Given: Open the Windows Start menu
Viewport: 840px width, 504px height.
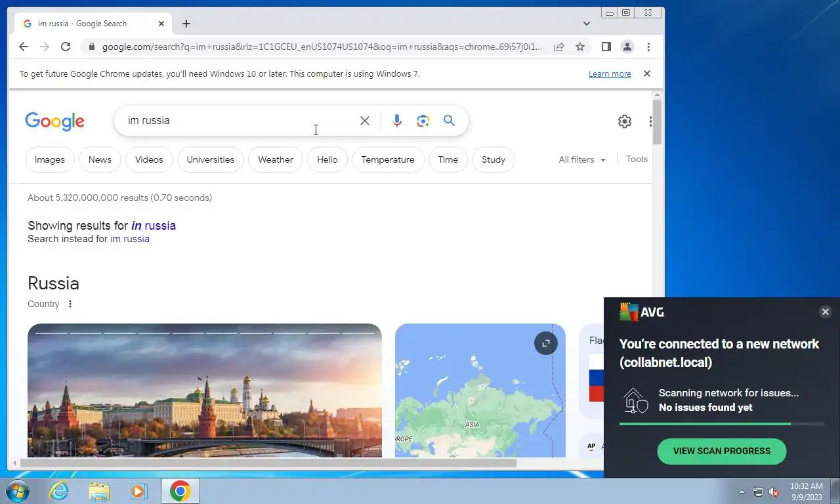Looking at the screenshot, I should (18, 491).
